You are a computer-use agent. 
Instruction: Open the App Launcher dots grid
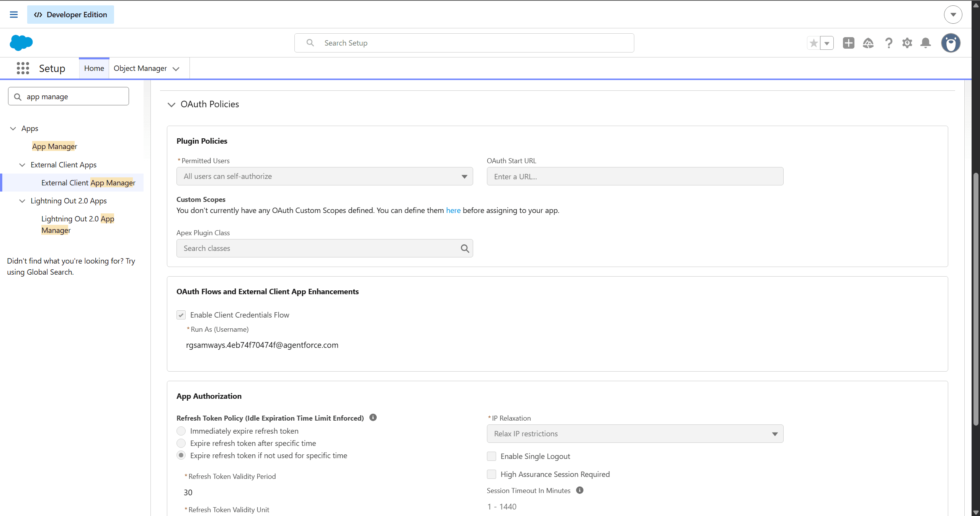pos(23,68)
